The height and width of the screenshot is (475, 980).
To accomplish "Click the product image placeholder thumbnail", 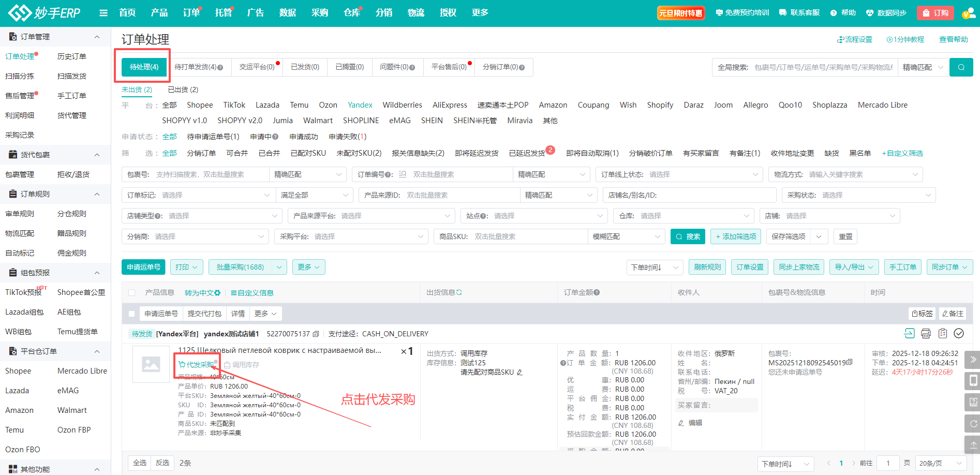I will coord(151,364).
